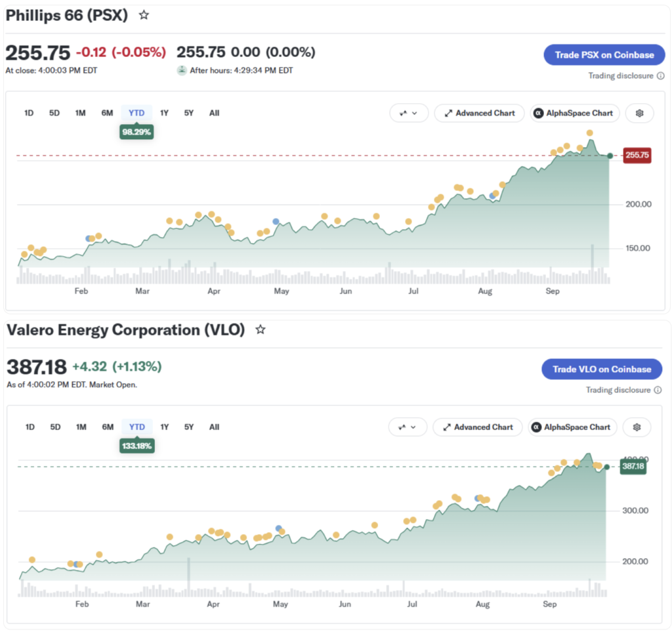
Task: Click PSX 150.00 axis label
Action: [638, 248]
